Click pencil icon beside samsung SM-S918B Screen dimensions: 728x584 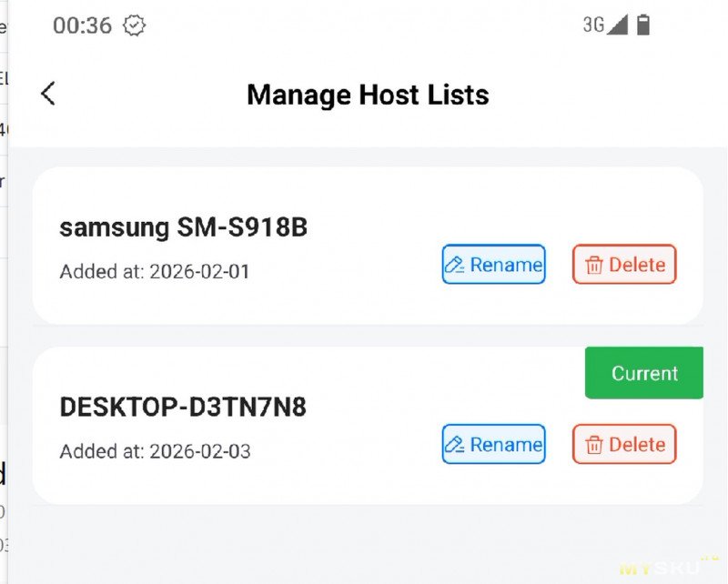tap(455, 265)
